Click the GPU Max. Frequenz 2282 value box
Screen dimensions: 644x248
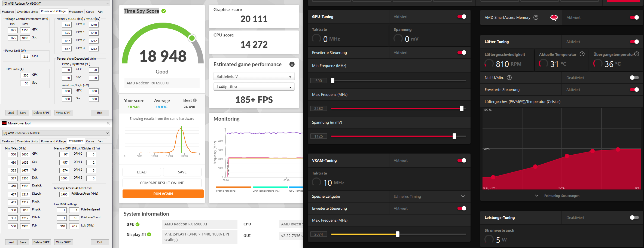click(x=319, y=108)
